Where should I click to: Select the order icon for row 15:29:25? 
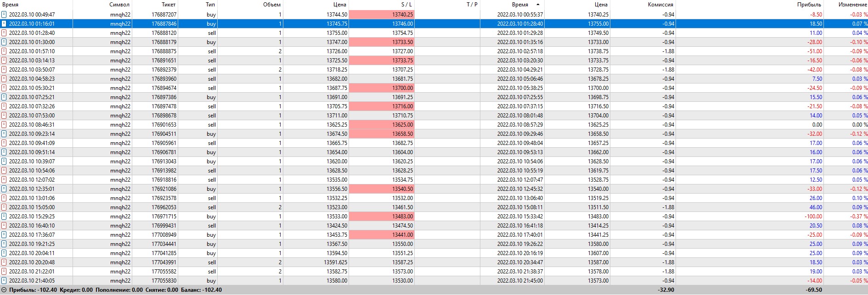[x=4, y=217]
